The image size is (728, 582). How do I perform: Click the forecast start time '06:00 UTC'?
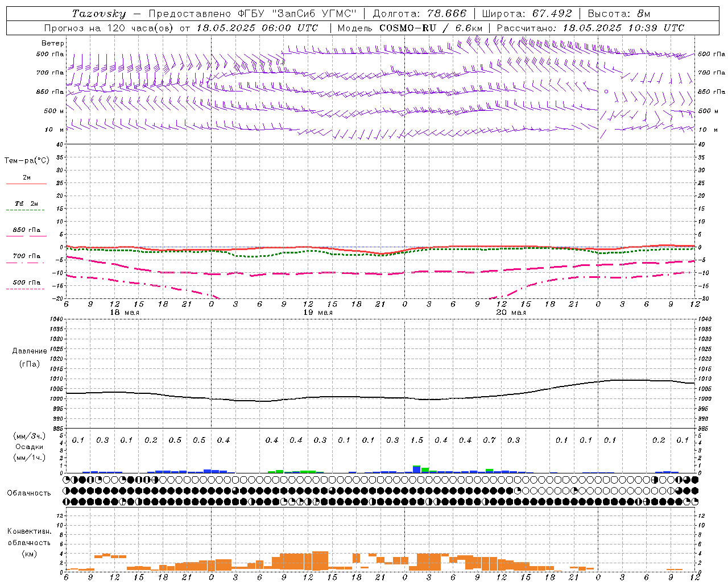pyautogui.click(x=288, y=28)
